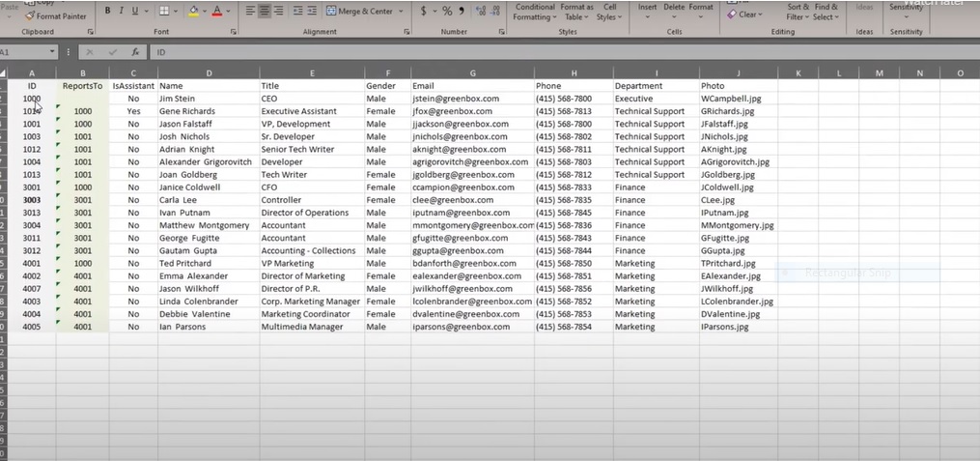Viewport: 980px width, 461px height.
Task: Open Insert cells menu
Action: 647,11
